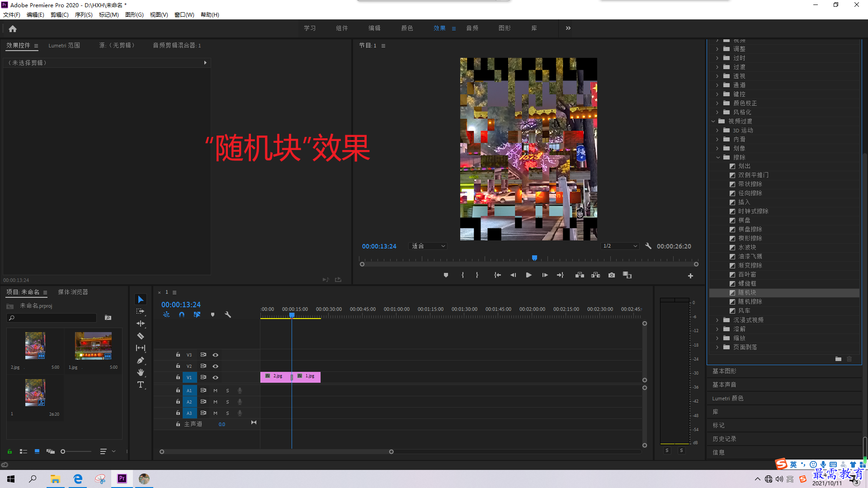
Task: Mute audio track A1
Action: (215, 390)
